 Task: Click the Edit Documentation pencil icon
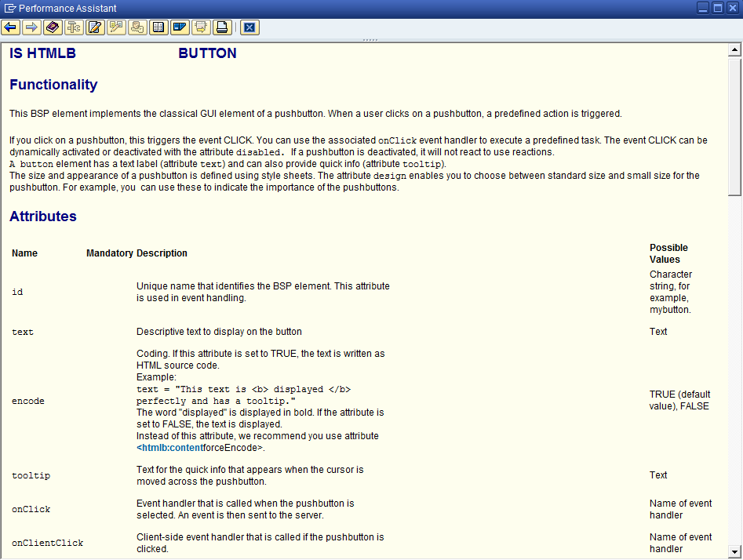pyautogui.click(x=95, y=27)
